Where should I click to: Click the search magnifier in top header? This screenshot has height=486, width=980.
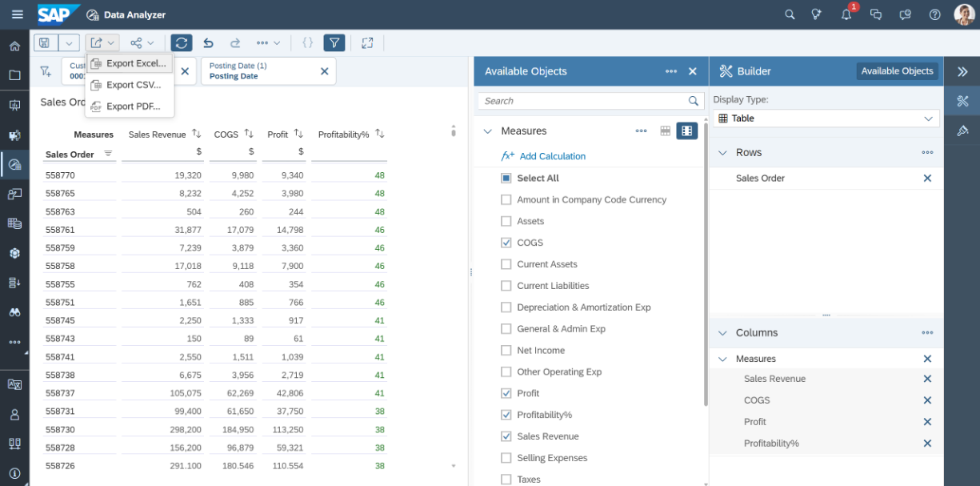point(790,14)
